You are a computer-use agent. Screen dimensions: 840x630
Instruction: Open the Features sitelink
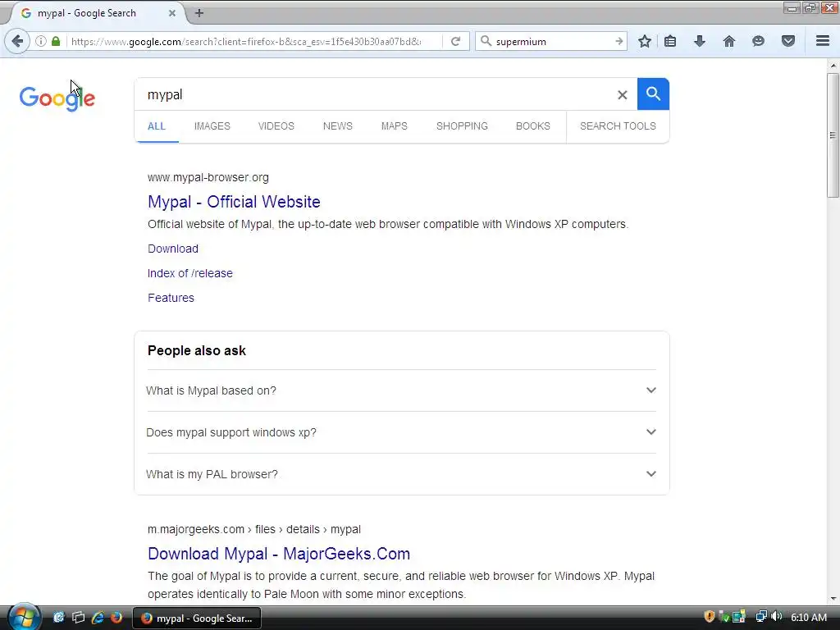point(171,298)
